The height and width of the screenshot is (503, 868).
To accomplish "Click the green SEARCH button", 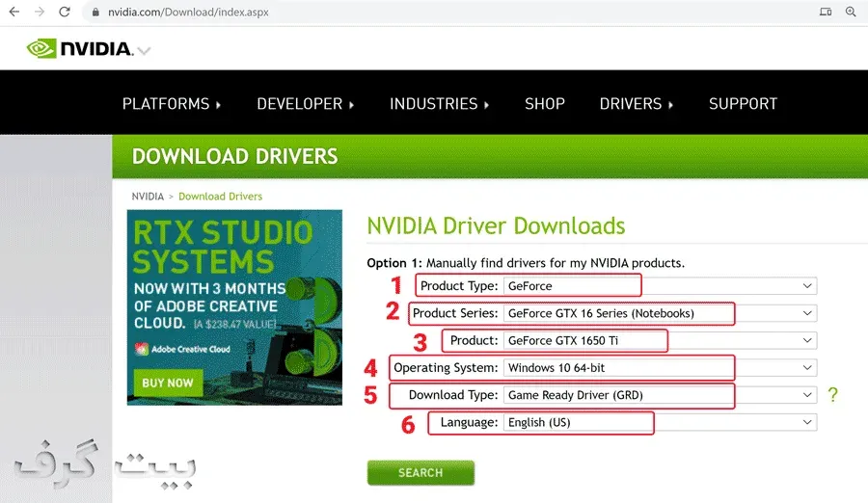I will [420, 472].
